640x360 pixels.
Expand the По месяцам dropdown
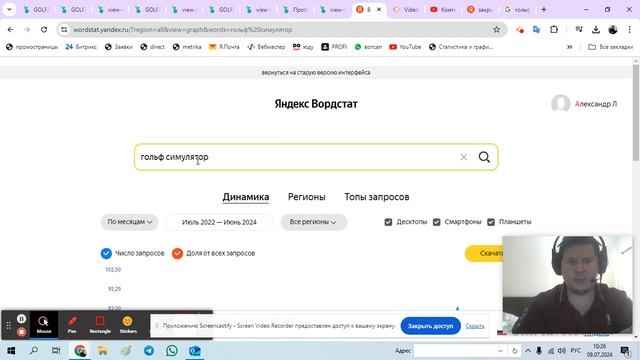[x=129, y=222]
